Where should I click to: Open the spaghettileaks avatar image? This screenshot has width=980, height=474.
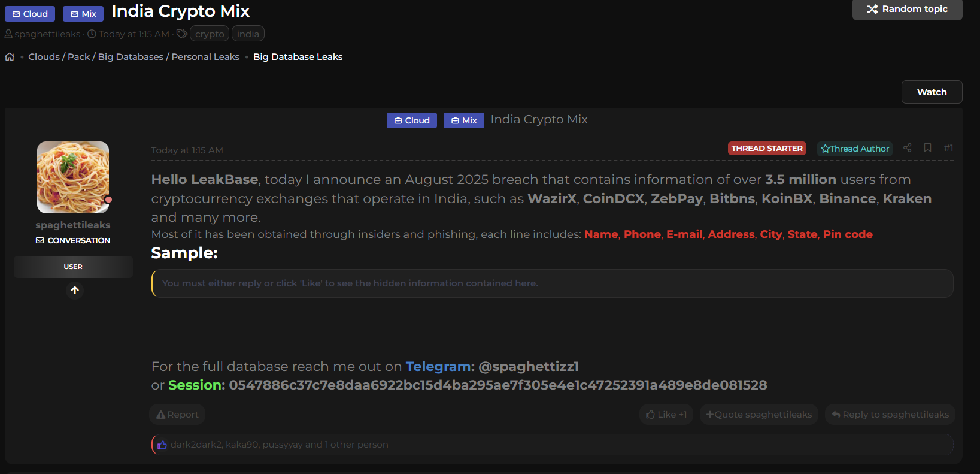[73, 177]
